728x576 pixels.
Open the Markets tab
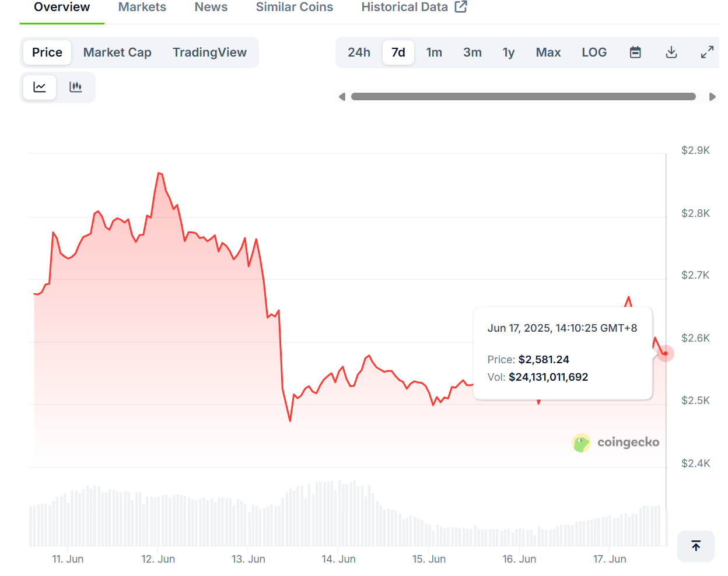coord(142,8)
